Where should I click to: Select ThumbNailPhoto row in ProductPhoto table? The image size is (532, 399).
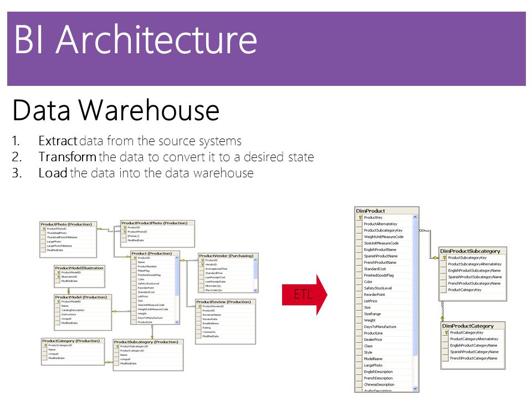click(68, 233)
